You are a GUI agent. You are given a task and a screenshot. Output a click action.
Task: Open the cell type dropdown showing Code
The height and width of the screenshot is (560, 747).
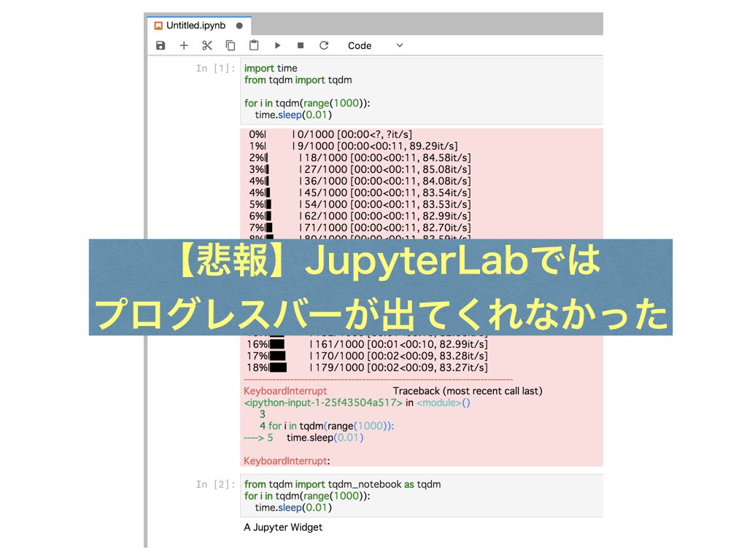pyautogui.click(x=360, y=45)
